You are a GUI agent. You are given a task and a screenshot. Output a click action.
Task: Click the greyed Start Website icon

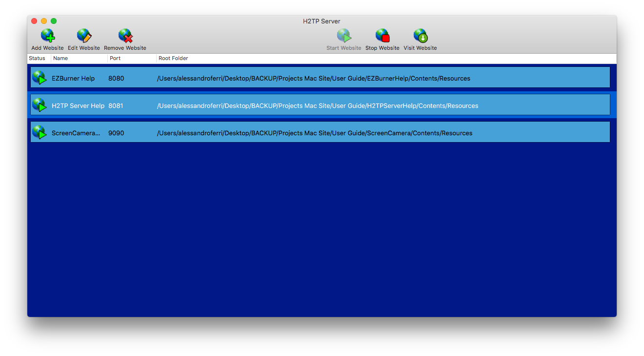(x=344, y=36)
